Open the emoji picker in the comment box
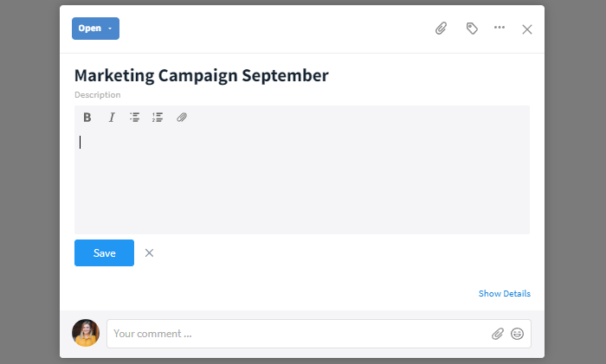606x364 pixels. pos(517,334)
